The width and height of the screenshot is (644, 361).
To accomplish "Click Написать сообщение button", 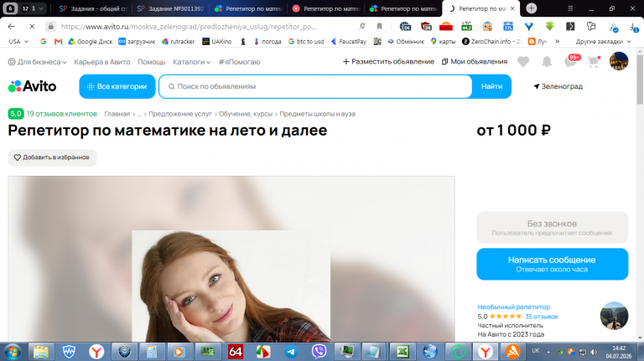I will (552, 264).
